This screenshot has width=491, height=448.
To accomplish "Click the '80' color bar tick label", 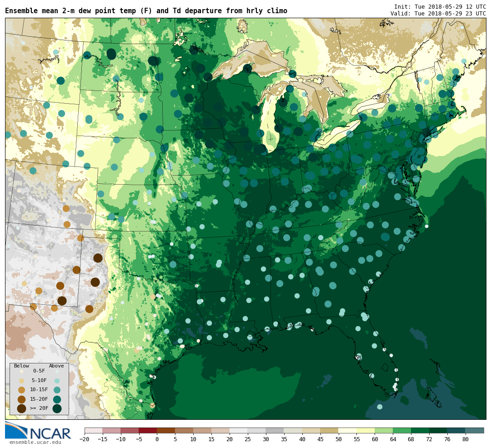I will point(466,439).
